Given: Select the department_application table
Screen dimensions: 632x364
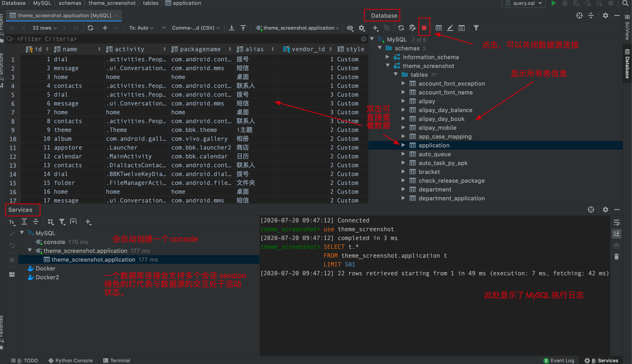Looking at the screenshot, I should (x=451, y=198).
